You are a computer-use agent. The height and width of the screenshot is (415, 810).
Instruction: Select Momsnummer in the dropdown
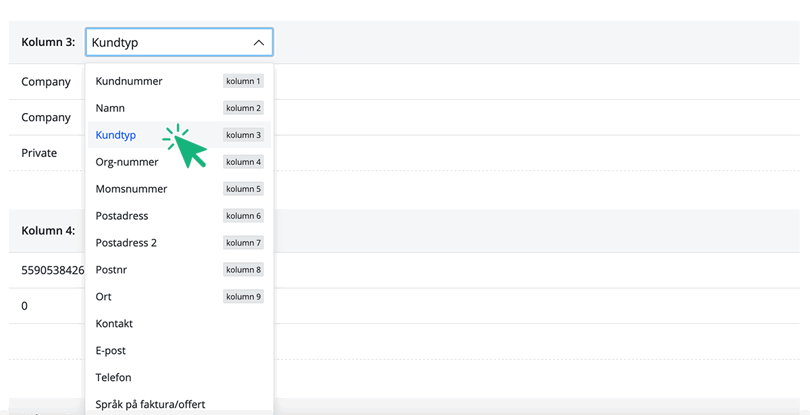[131, 189]
